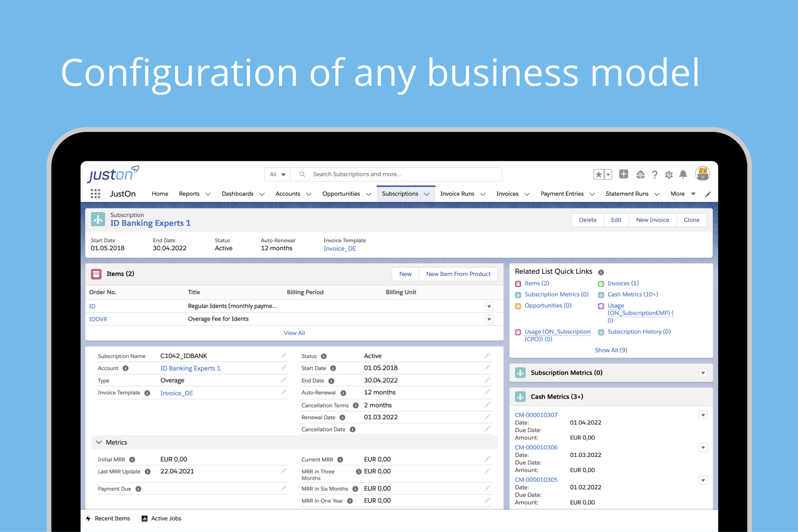Open the Invoice Runs menu item
The height and width of the screenshot is (532, 798).
[x=457, y=194]
